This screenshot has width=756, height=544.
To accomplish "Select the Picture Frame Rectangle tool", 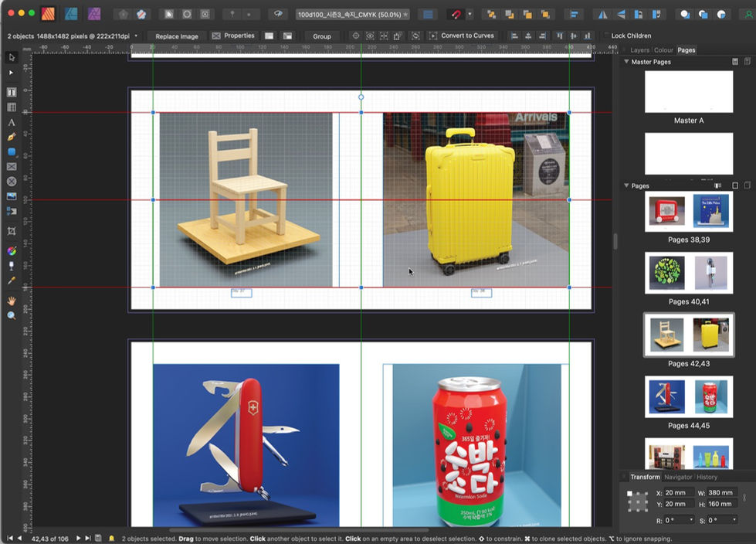I will tap(12, 167).
